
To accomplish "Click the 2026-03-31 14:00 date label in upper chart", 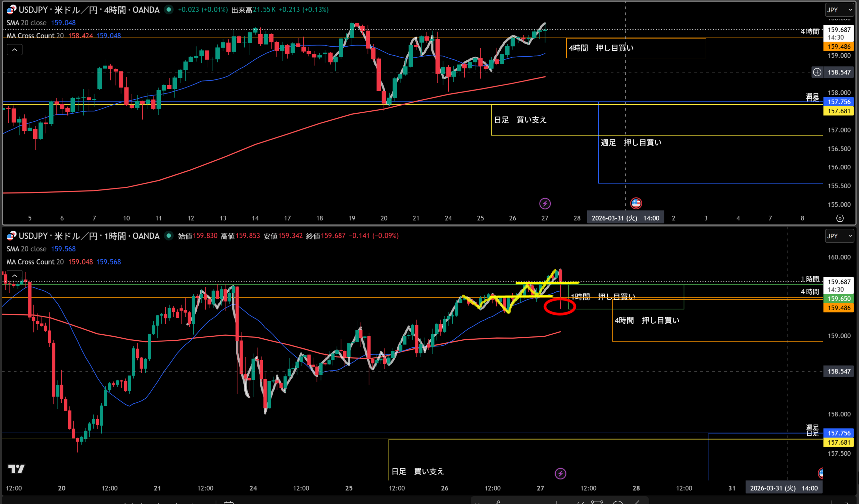I will [x=625, y=218].
